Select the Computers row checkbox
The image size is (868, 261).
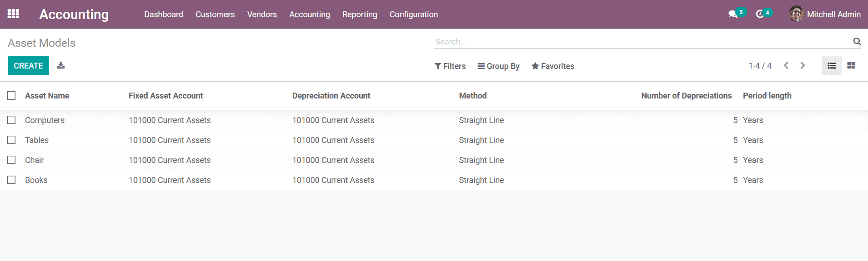point(11,120)
